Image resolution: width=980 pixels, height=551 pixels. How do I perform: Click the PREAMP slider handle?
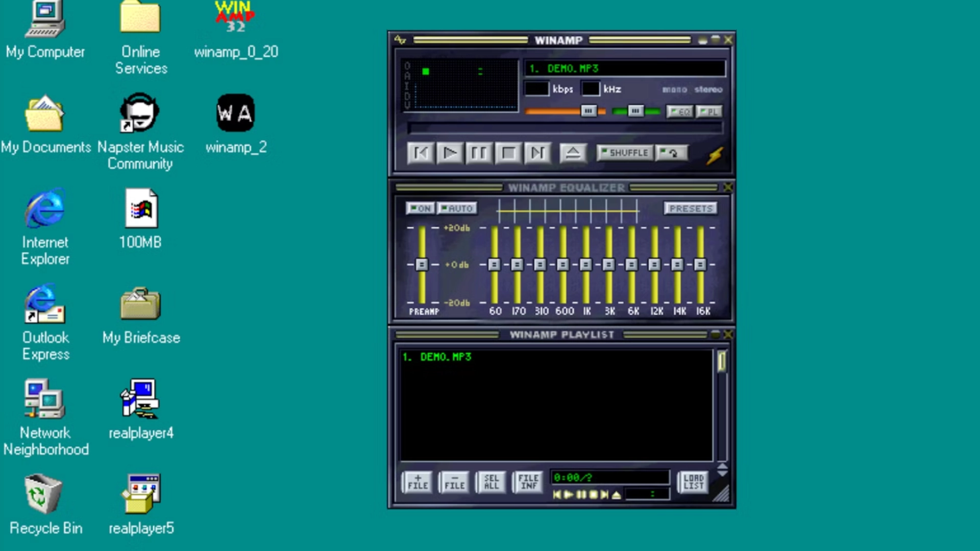point(422,264)
